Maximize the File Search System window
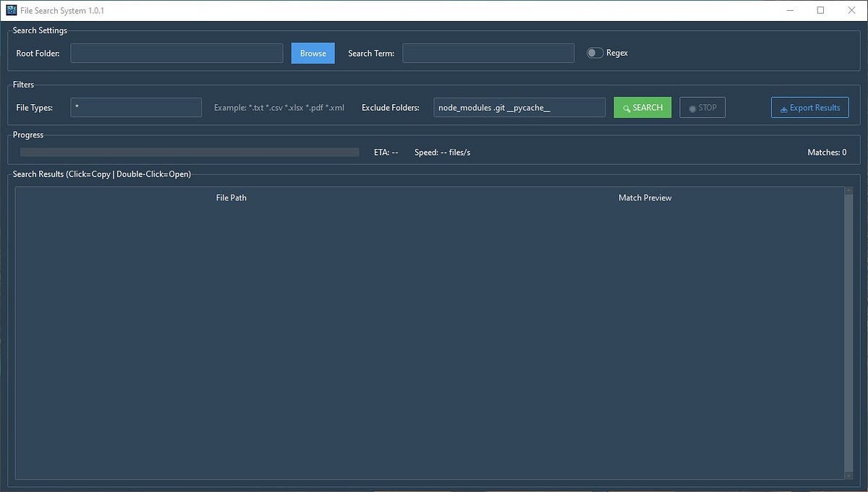Viewport: 868px width, 492px height. [x=820, y=11]
